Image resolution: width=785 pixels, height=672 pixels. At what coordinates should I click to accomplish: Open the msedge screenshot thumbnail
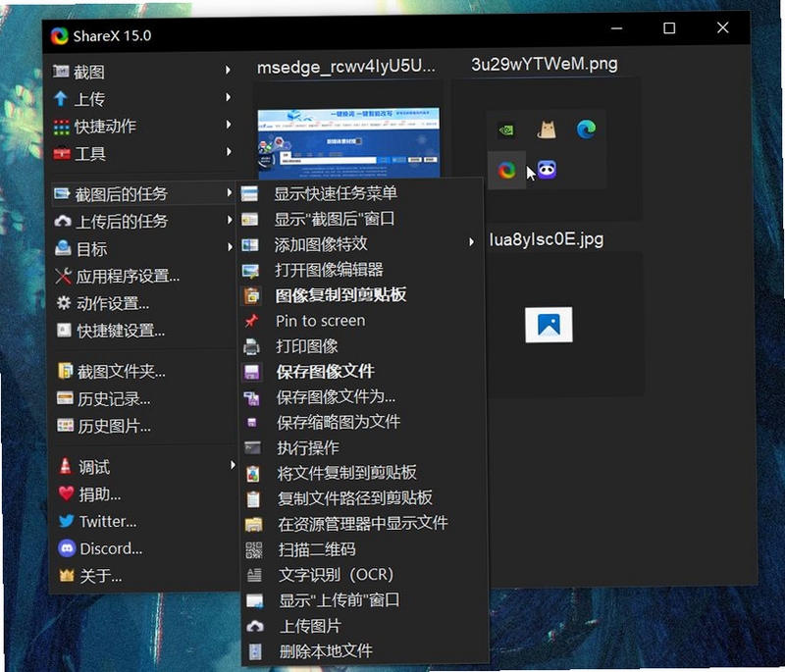tap(348, 143)
